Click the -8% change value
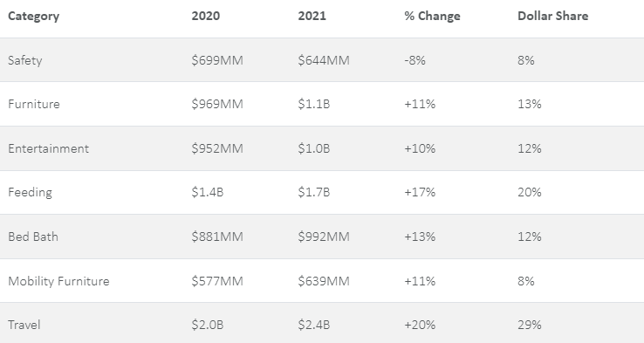This screenshot has width=644, height=343. coord(414,60)
